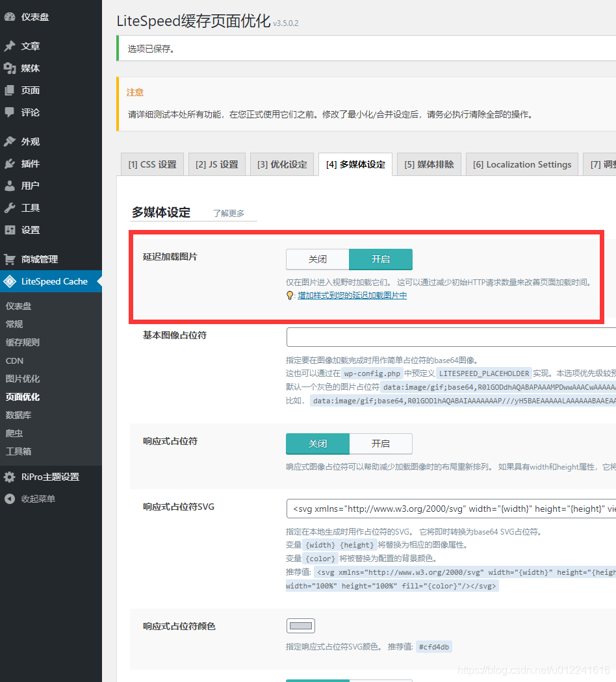Viewport: 616px width, 682px height.
Task: Switch to the [2] JS 设置 tab
Action: (216, 164)
